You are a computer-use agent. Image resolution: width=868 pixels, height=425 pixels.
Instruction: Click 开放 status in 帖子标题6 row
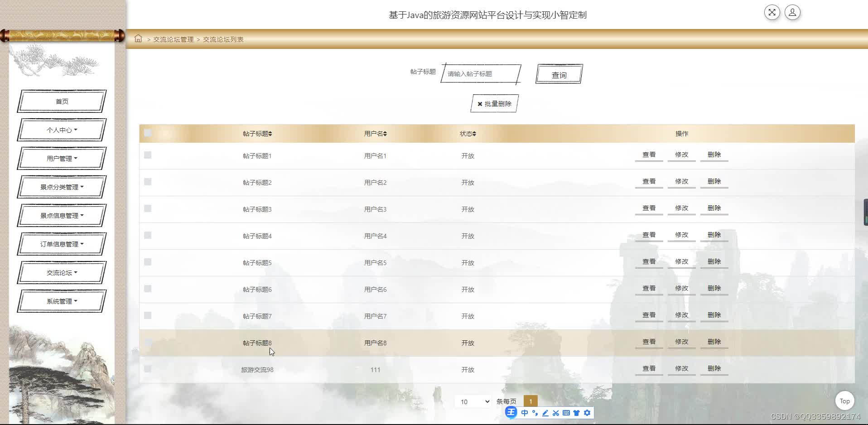point(468,290)
